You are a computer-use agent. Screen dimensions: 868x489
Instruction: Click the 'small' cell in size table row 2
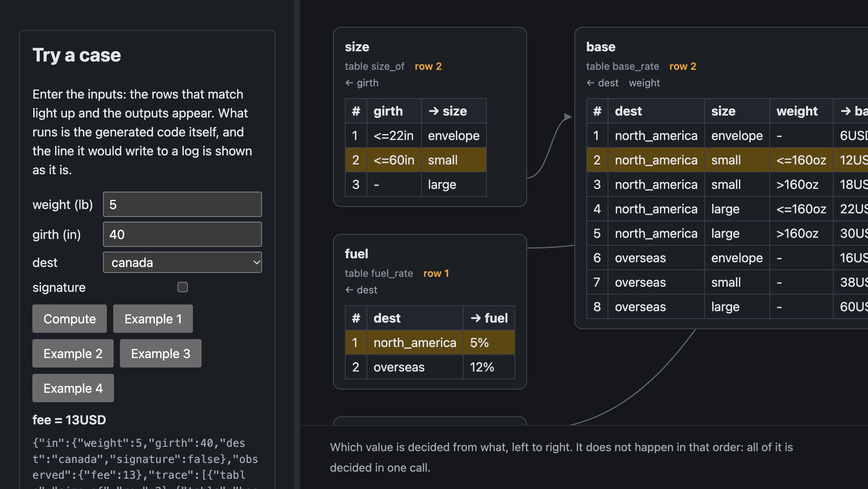point(454,160)
